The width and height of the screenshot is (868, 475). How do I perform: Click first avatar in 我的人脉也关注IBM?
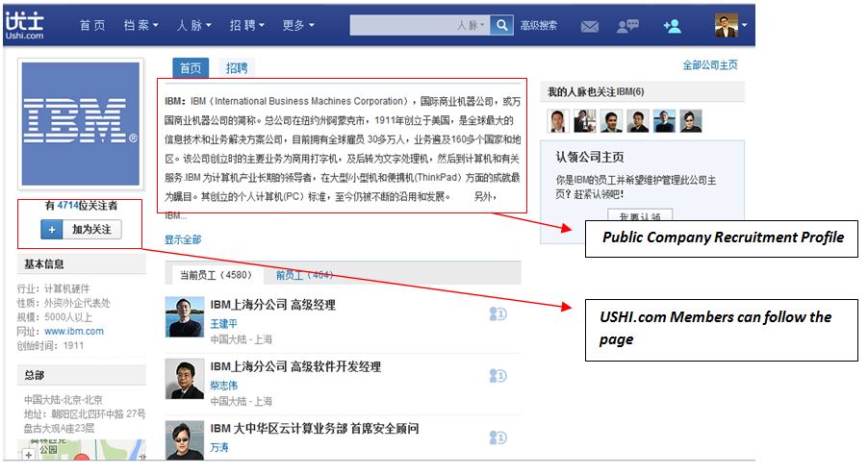pos(558,120)
